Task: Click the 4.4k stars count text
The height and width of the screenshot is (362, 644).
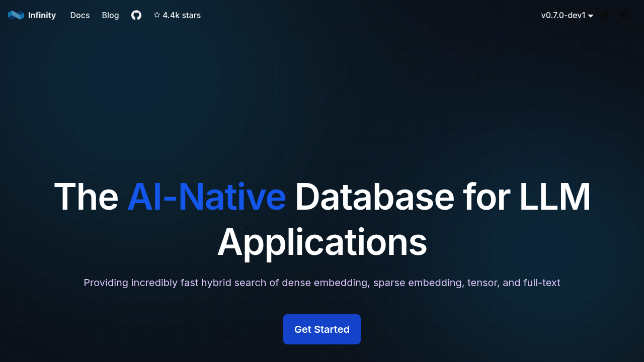Action: coord(182,15)
